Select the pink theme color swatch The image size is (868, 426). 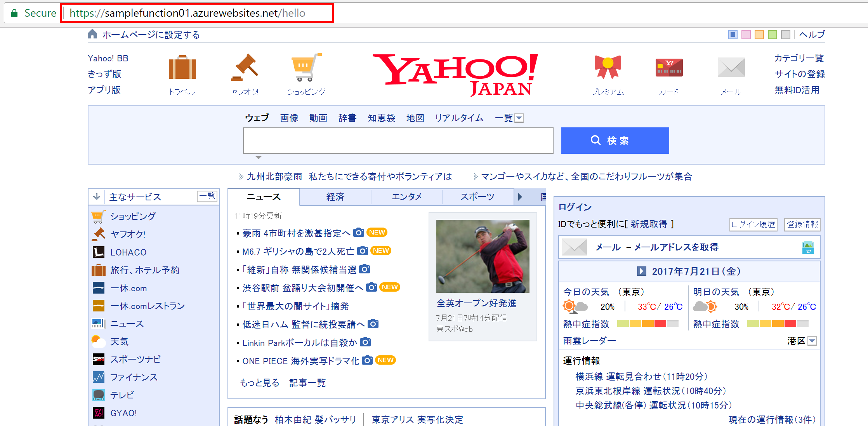746,35
